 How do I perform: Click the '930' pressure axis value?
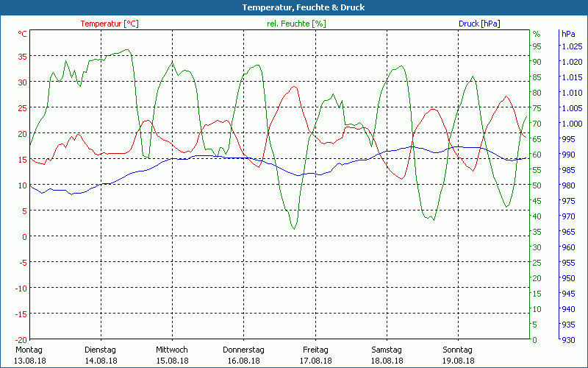[x=568, y=340]
